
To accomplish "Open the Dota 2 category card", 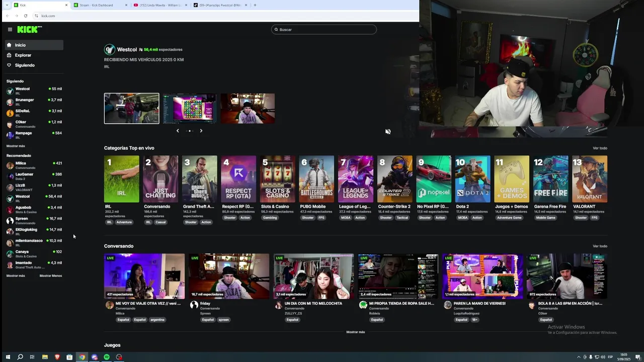I will pos(472,179).
